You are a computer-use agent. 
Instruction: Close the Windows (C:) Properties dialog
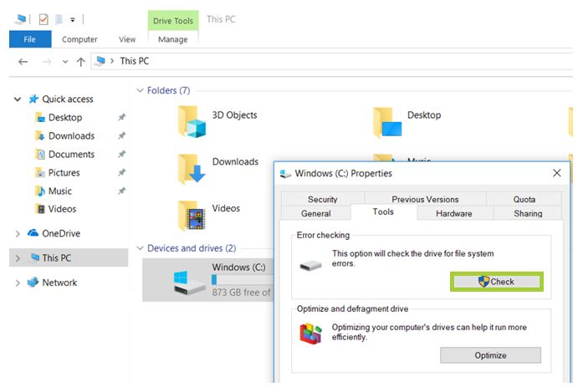tap(556, 173)
